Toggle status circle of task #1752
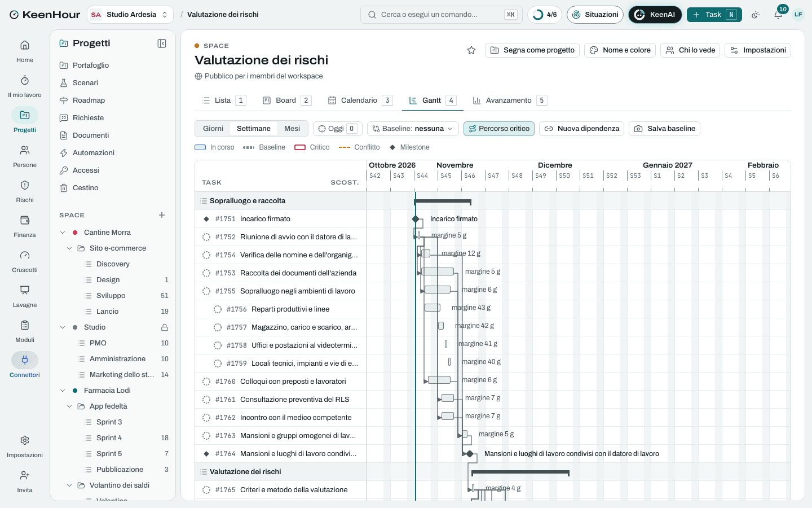Screen dimensions: 812x508 206,237
